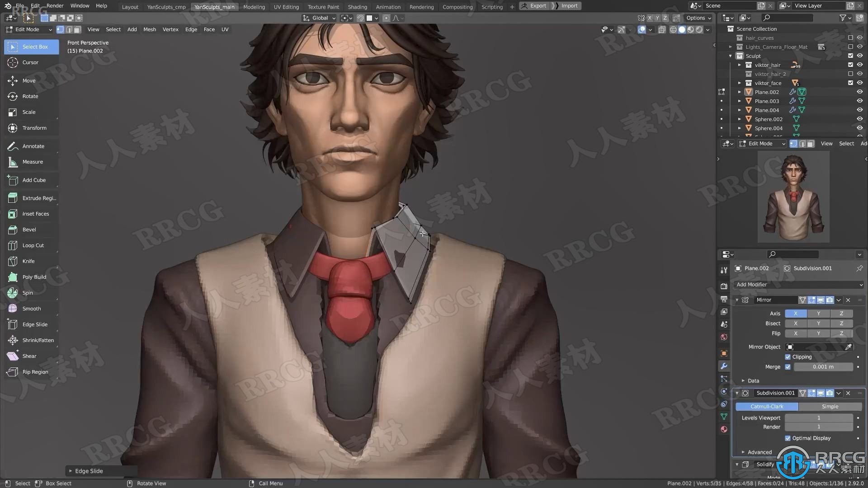Switch to UV Editing workspace tab

point(286,7)
